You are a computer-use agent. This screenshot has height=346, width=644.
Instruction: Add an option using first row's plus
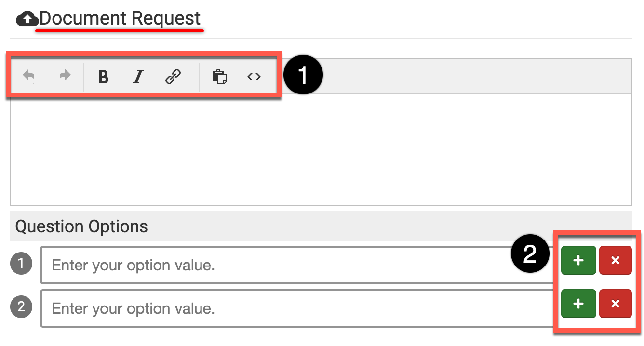(x=578, y=260)
